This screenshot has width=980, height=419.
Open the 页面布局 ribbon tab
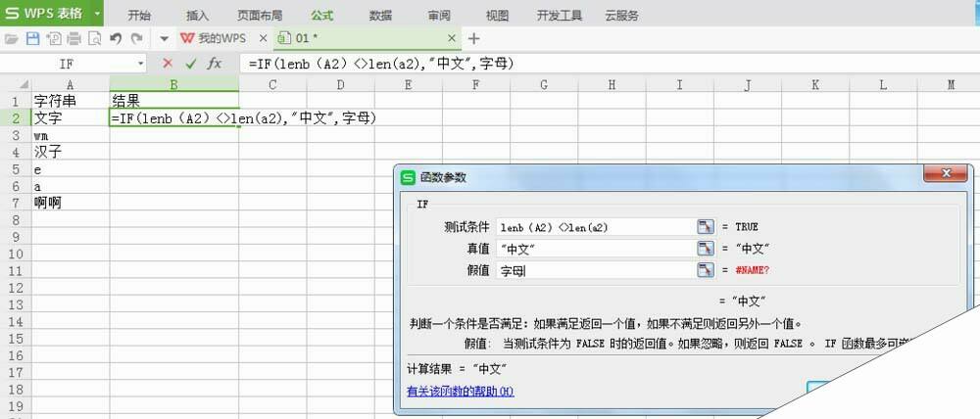pyautogui.click(x=260, y=15)
